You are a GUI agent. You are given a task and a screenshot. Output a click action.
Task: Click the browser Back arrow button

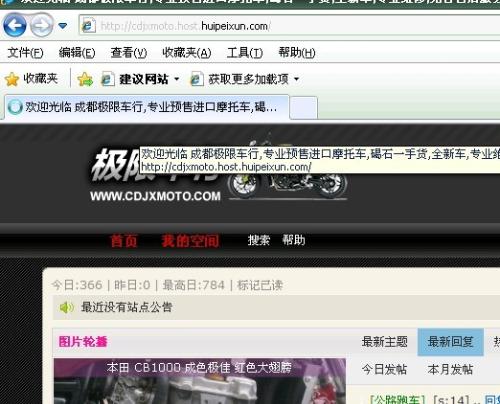[x=14, y=25]
